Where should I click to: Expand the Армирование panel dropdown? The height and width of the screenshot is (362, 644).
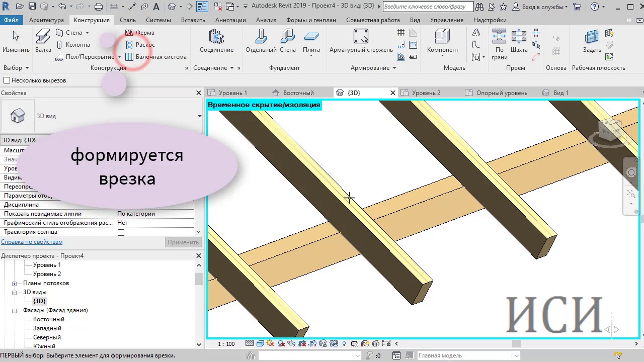click(x=394, y=68)
